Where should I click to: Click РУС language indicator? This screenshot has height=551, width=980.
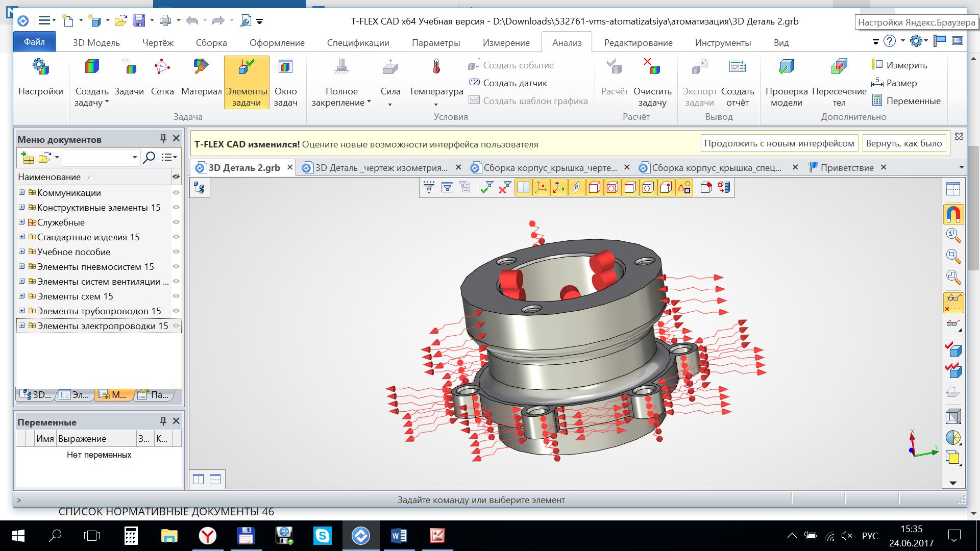pos(870,536)
